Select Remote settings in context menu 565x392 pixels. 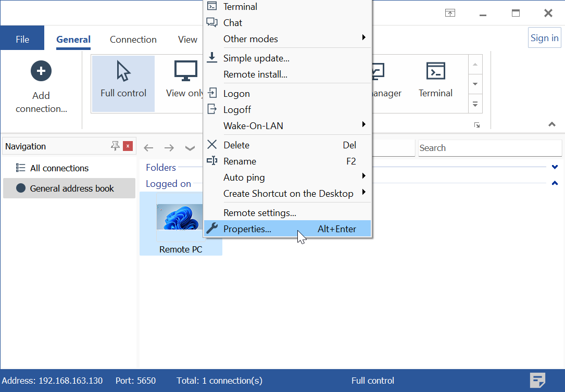coord(259,213)
